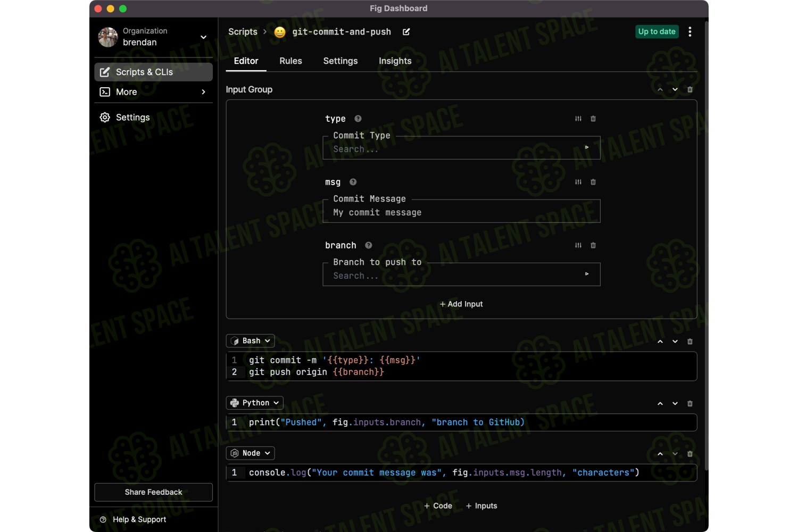
Task: Open the three-dot more options menu
Action: coord(690,32)
